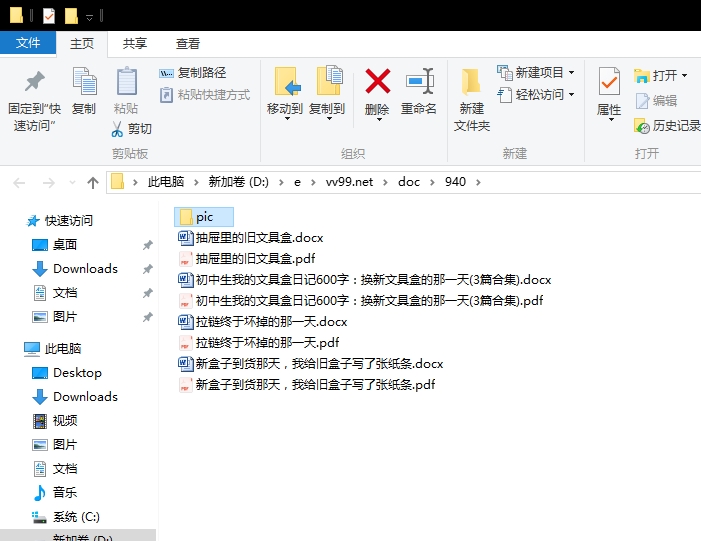Click the Edit button in the open group
Image resolution: width=701 pixels, height=541 pixels.
[x=656, y=101]
